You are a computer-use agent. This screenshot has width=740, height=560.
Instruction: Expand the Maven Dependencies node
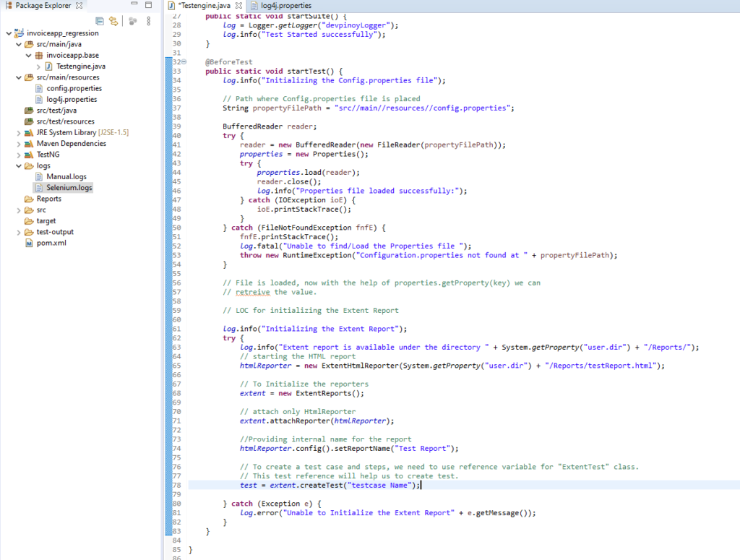coord(19,144)
